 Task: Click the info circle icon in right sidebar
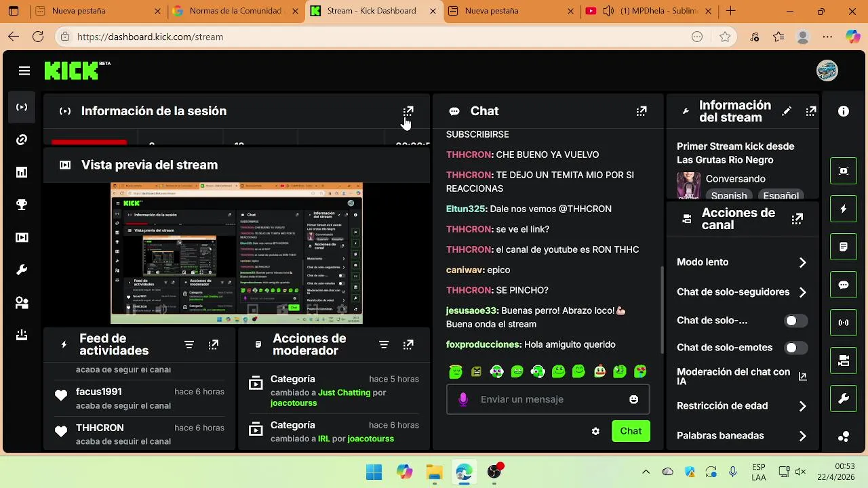tap(844, 111)
